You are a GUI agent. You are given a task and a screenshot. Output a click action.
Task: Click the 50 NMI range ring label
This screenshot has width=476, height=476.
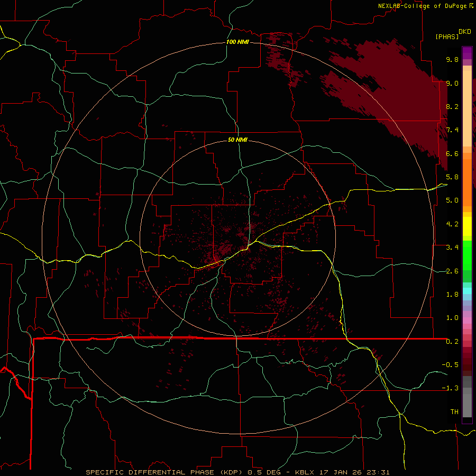pyautogui.click(x=237, y=140)
